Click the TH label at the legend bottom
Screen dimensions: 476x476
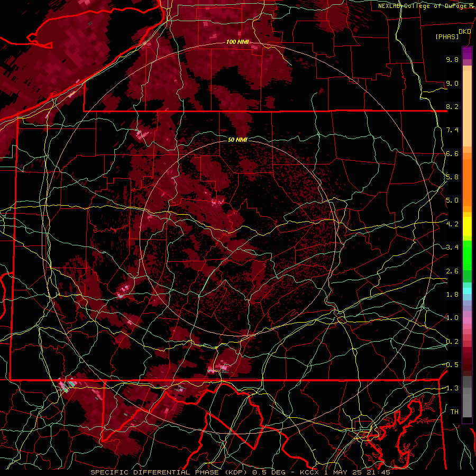click(454, 411)
